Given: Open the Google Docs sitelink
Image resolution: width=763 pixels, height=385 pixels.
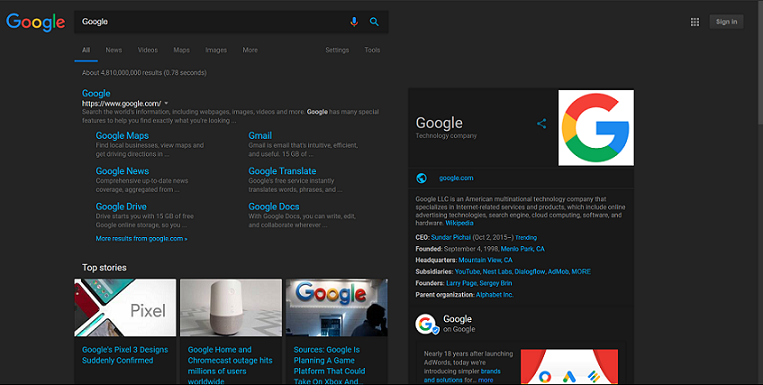Looking at the screenshot, I should click(x=274, y=207).
